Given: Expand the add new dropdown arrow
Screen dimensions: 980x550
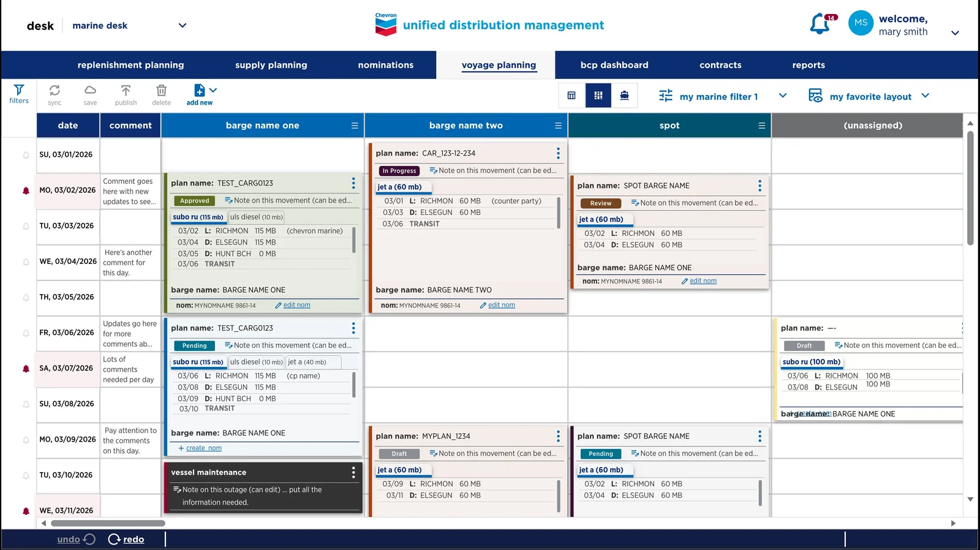Looking at the screenshot, I should coord(213,90).
